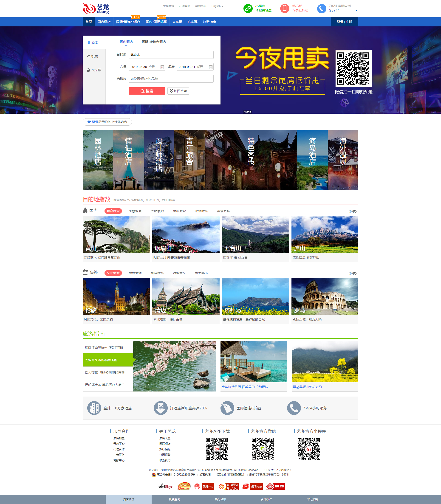Click the 目的地 destination input field

coord(171,55)
